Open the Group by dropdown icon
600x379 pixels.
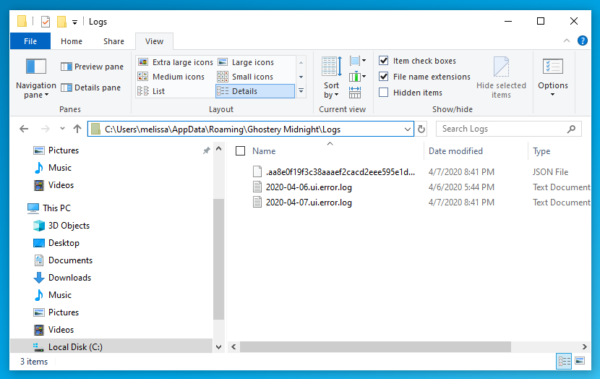[x=357, y=61]
